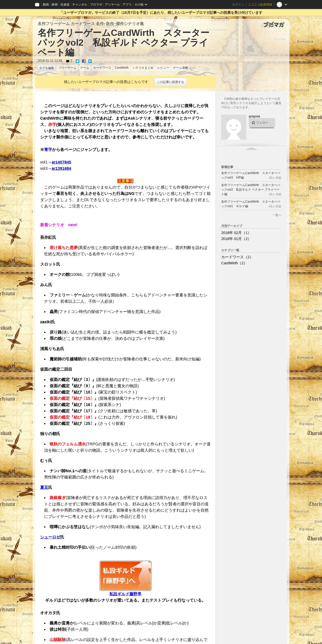
Task: Click the Blomaga logo in the header
Action: (x=274, y=25)
